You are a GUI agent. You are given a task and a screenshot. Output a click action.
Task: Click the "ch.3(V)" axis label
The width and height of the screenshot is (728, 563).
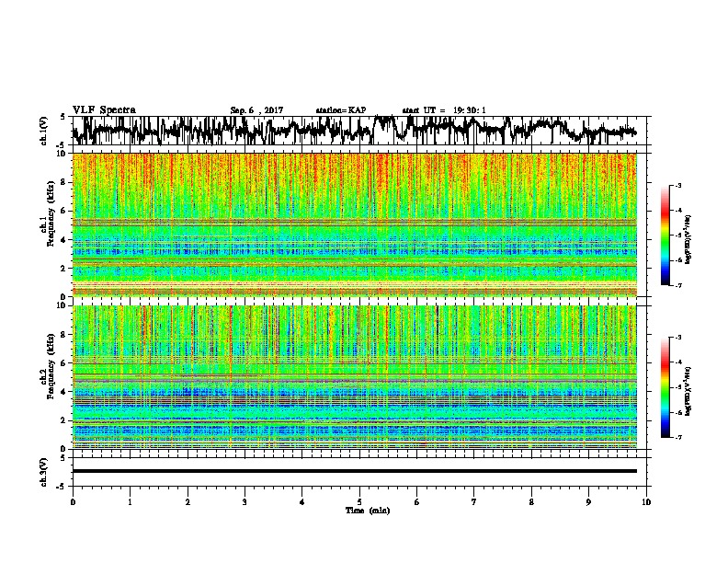43,472
